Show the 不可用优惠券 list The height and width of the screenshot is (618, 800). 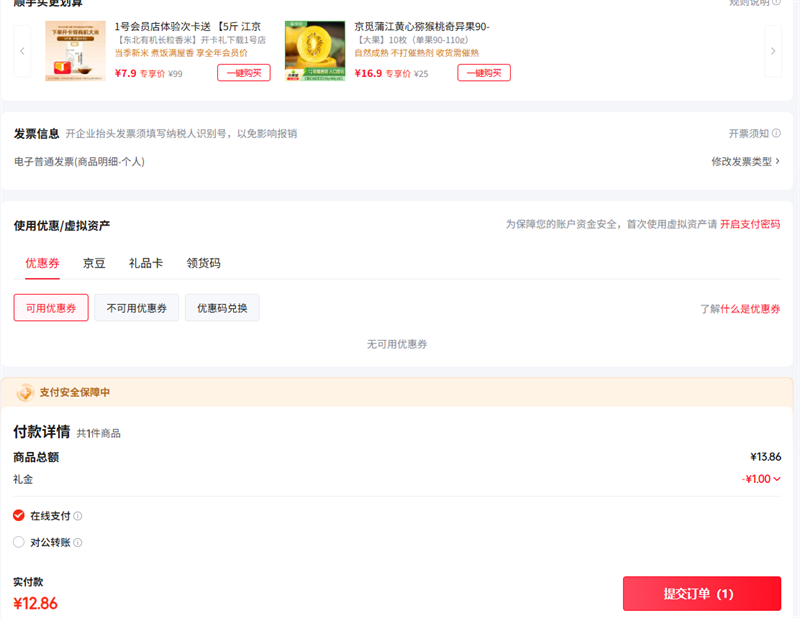pyautogui.click(x=137, y=308)
